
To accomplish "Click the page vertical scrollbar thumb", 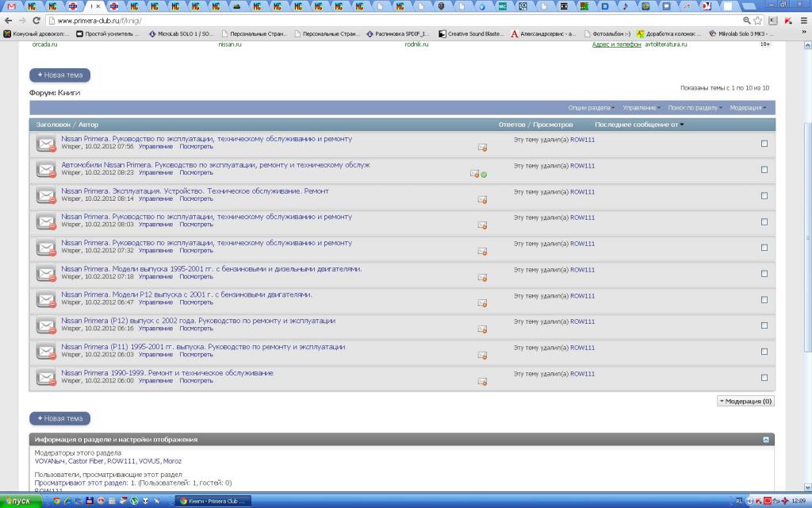I will [x=807, y=237].
